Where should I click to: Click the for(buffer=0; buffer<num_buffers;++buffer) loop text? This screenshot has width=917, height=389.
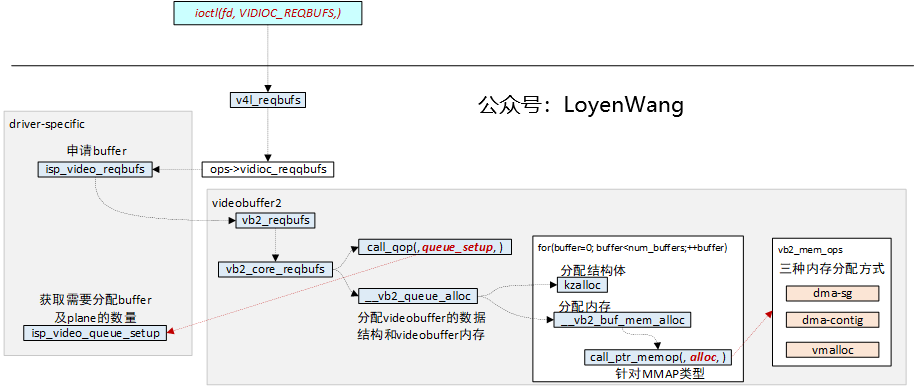pos(632,247)
